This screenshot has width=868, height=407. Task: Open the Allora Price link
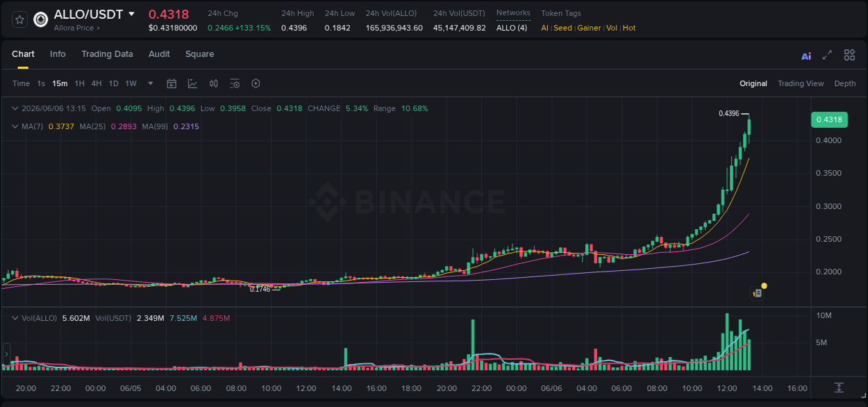[x=76, y=28]
